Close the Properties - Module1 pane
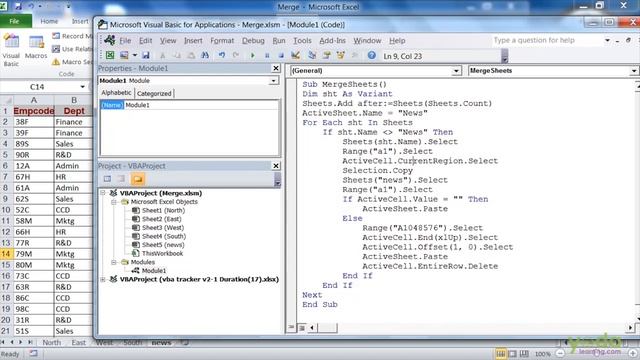This screenshot has height=360, width=640. click(276, 68)
